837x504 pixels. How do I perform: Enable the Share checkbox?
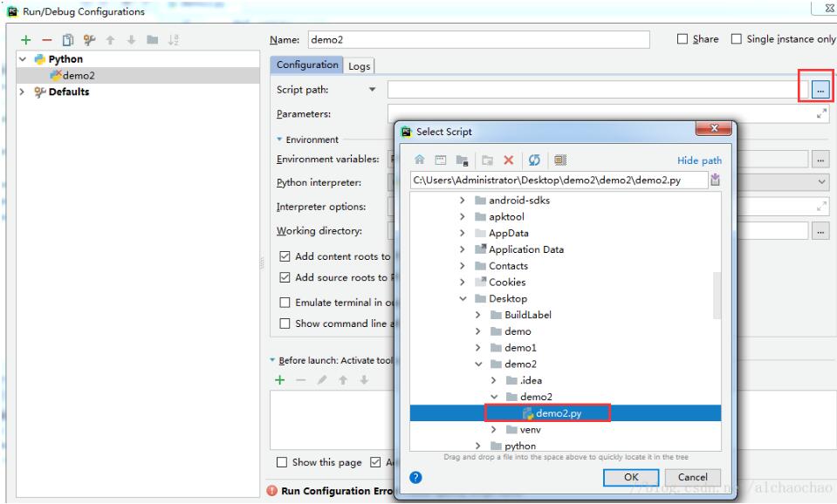pos(683,39)
